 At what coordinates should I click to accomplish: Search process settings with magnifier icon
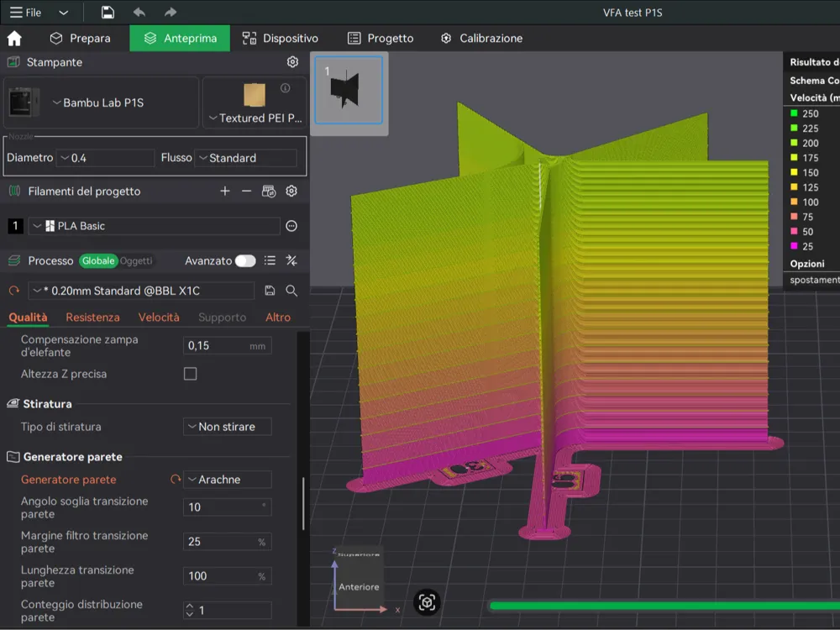click(x=291, y=291)
